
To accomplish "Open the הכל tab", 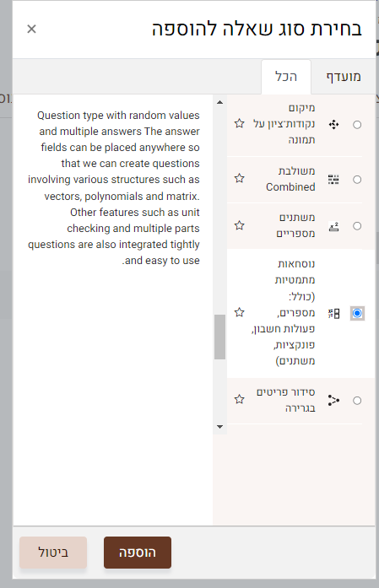I will (286, 77).
